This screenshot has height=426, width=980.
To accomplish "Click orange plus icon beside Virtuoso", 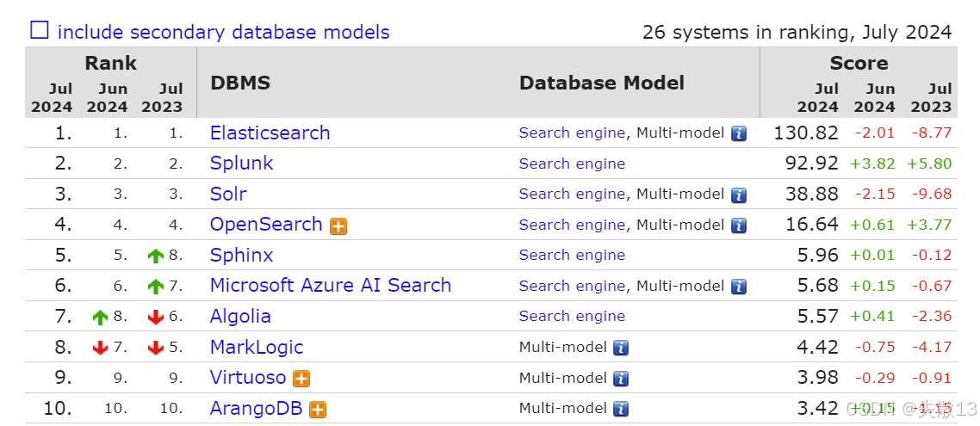I will pos(301,379).
